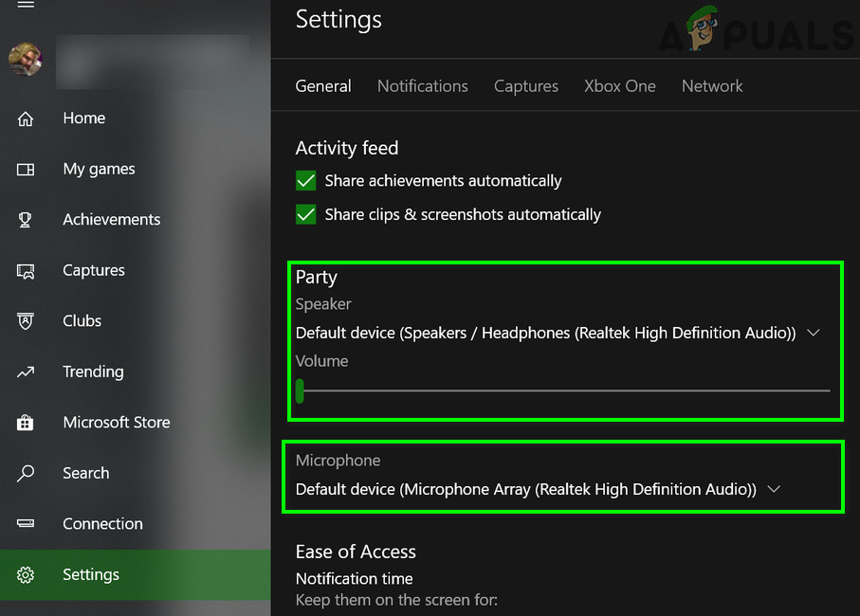The width and height of the screenshot is (860, 616).
Task: Select the Captures screen icon
Action: click(x=26, y=271)
